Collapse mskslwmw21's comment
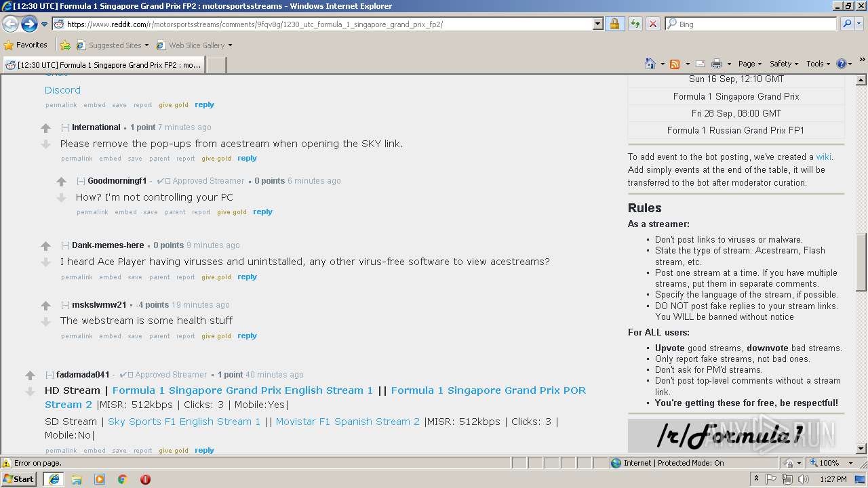The height and width of the screenshot is (488, 868). 65,305
